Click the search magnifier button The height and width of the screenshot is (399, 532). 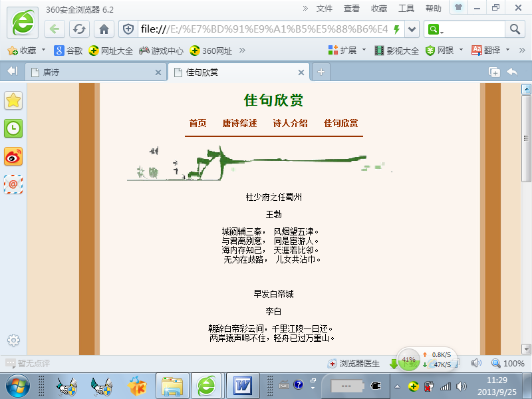click(515, 29)
